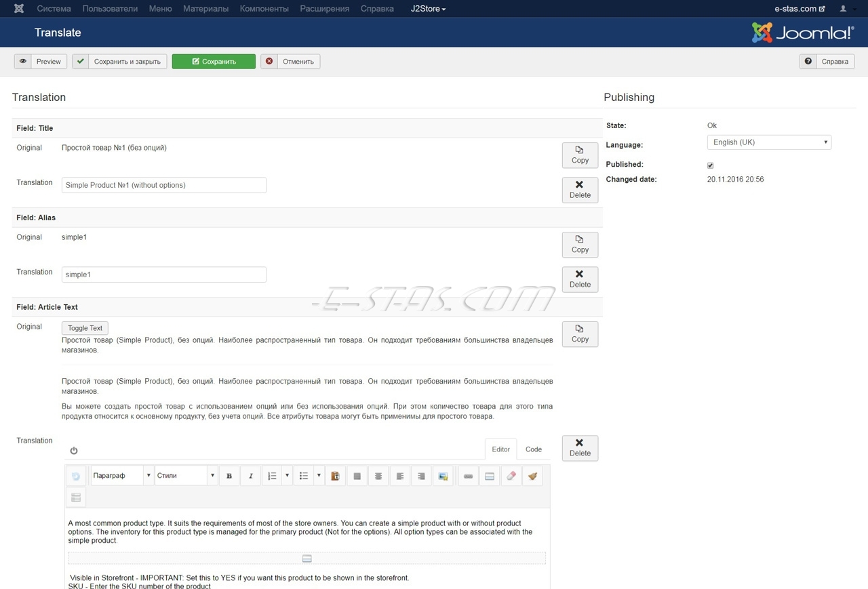
Task: Justify the text with the align full icon
Action: tap(357, 476)
